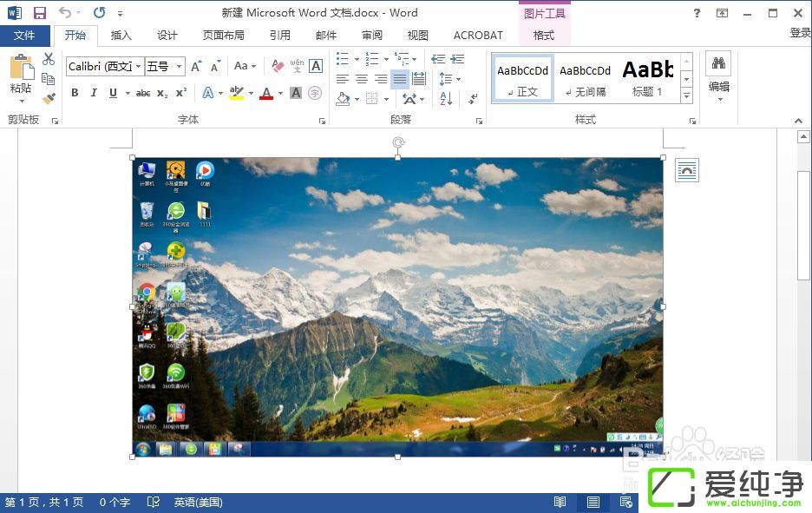Click the proofing check icon in status bar
The width and height of the screenshot is (812, 513).
coord(154,502)
